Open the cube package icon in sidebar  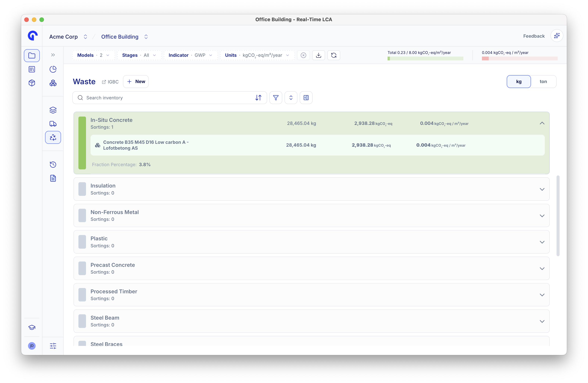tap(32, 83)
